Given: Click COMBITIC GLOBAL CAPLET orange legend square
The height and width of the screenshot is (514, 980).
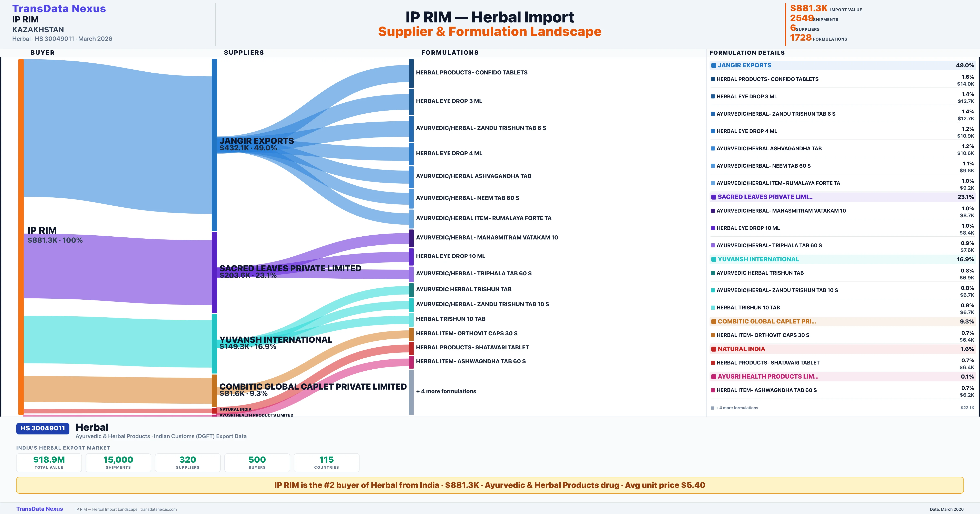Looking at the screenshot, I should [714, 322].
